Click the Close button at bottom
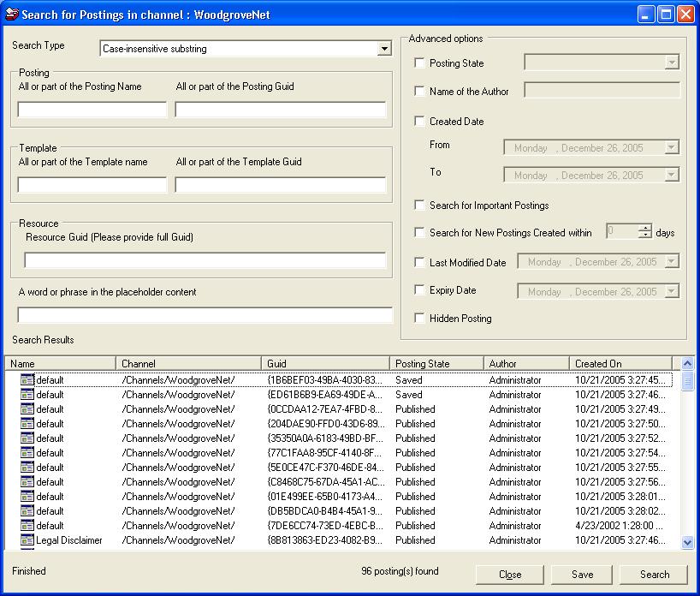Viewport: 700px width, 596px height. [x=510, y=575]
